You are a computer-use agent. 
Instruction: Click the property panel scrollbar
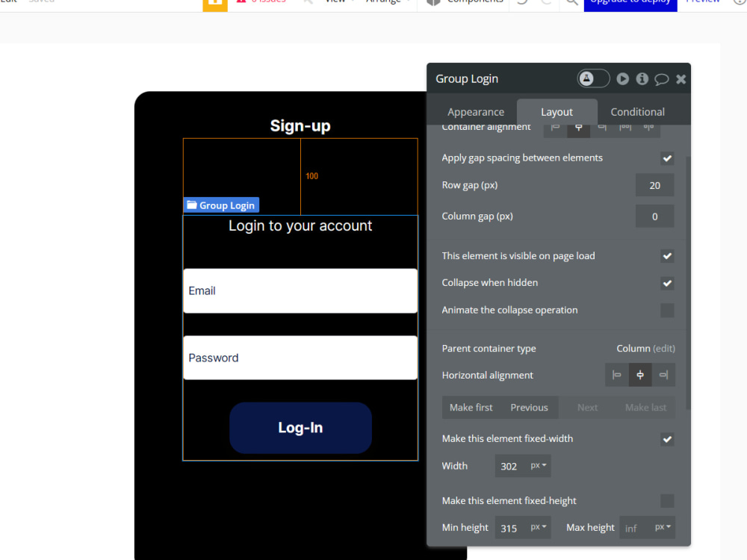[x=687, y=283]
